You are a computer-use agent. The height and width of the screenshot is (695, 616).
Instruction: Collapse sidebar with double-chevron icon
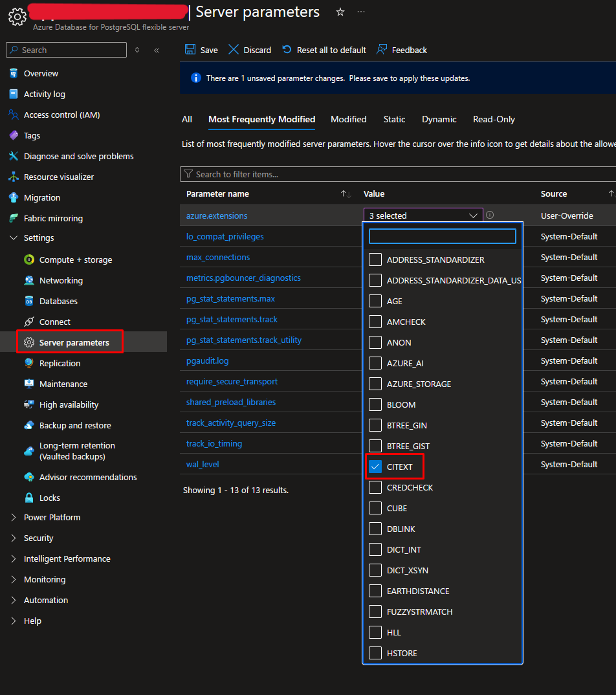157,50
